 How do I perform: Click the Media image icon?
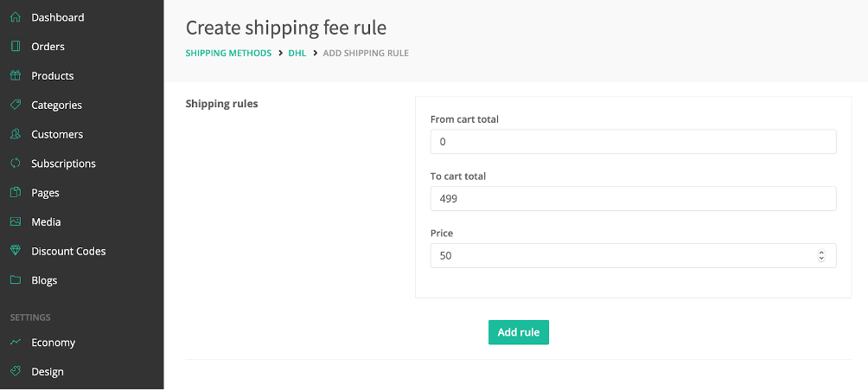click(16, 221)
